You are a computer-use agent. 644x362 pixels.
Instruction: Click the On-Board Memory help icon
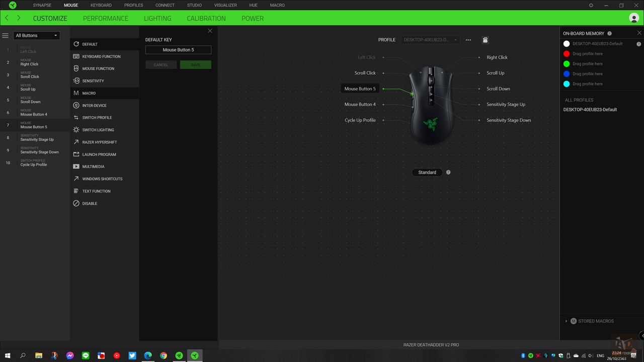click(x=610, y=33)
